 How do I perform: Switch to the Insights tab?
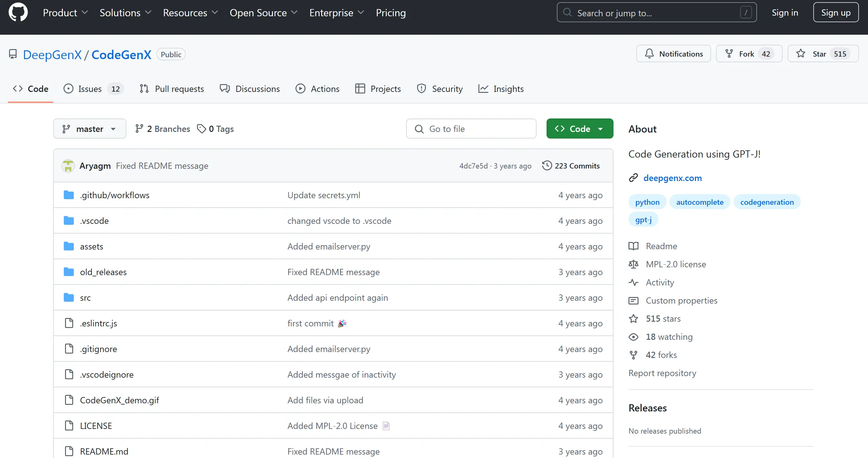pyautogui.click(x=501, y=89)
